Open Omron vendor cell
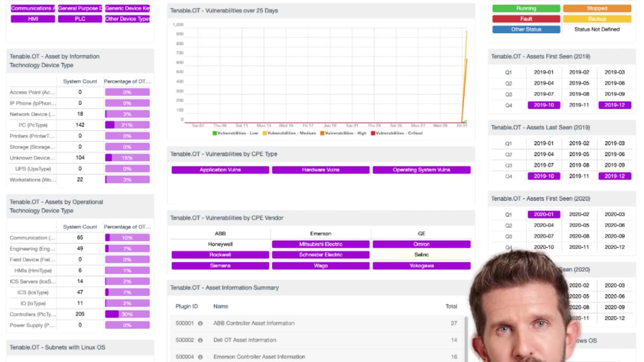The width and height of the screenshot is (644, 362). pos(422,244)
